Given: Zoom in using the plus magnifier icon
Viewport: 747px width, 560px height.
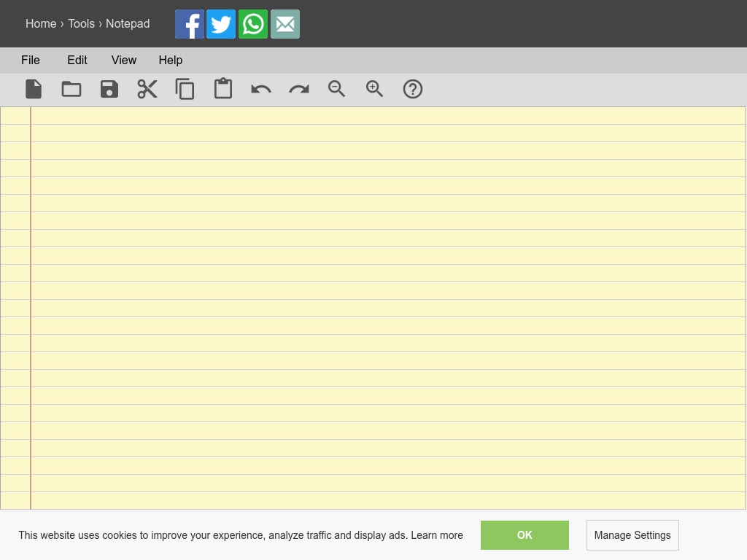Looking at the screenshot, I should [374, 89].
